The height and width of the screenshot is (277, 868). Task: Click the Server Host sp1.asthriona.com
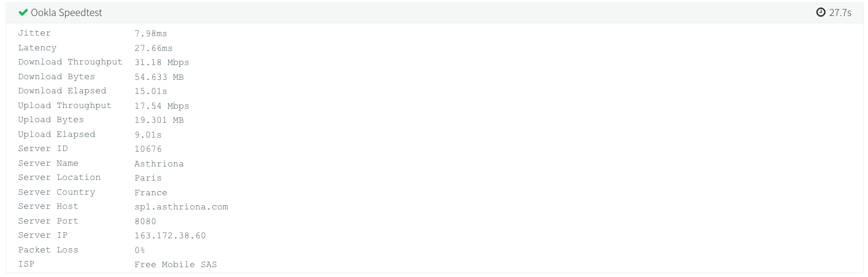181,206
